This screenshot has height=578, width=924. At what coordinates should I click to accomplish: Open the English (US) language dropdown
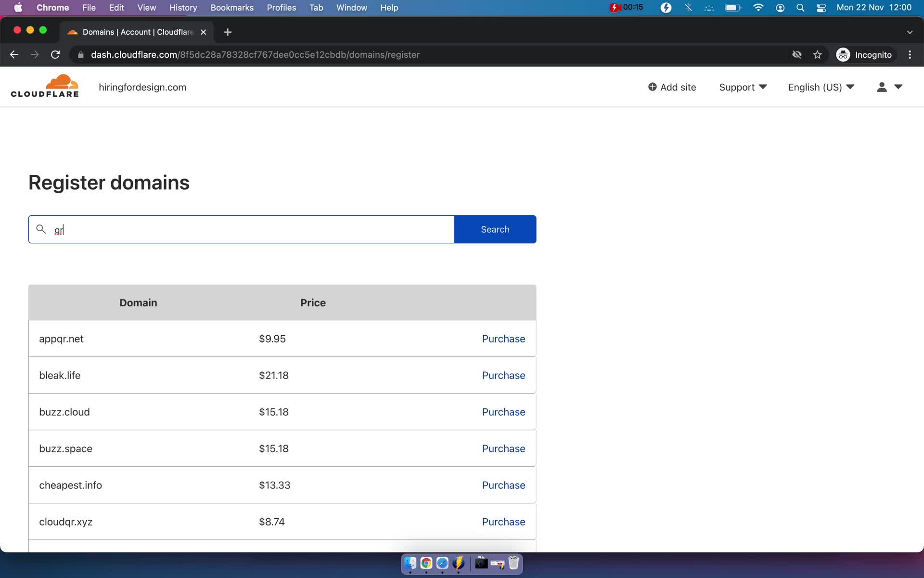(821, 87)
